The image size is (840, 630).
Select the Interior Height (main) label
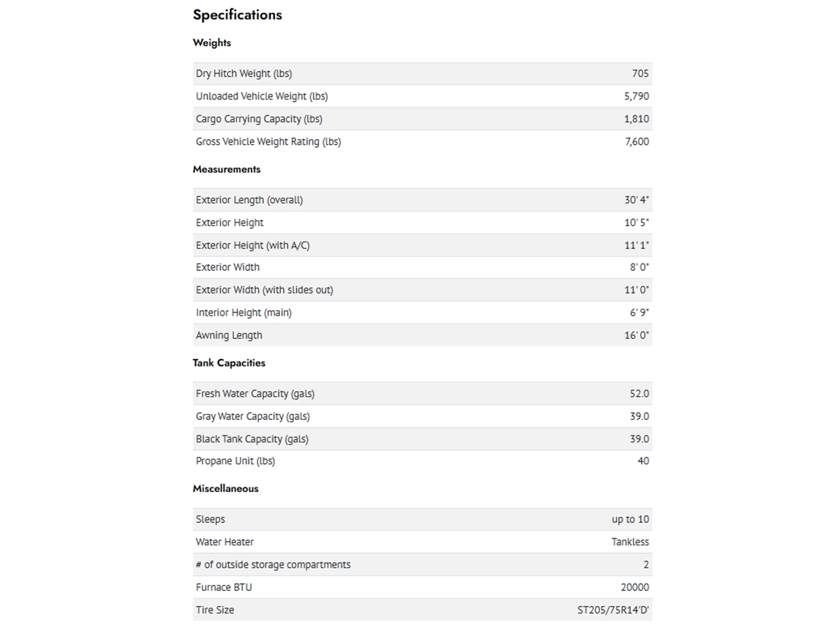[x=244, y=313]
